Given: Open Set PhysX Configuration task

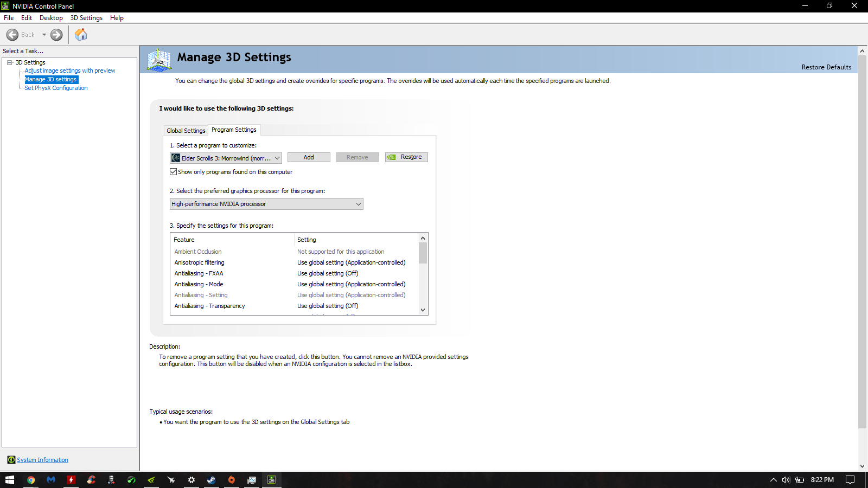Looking at the screenshot, I should pos(56,88).
